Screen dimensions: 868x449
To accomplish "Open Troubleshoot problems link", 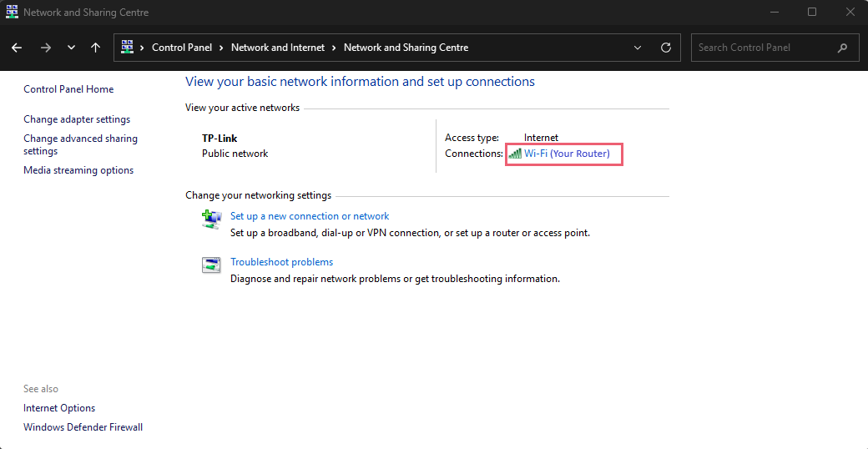I will [x=282, y=262].
